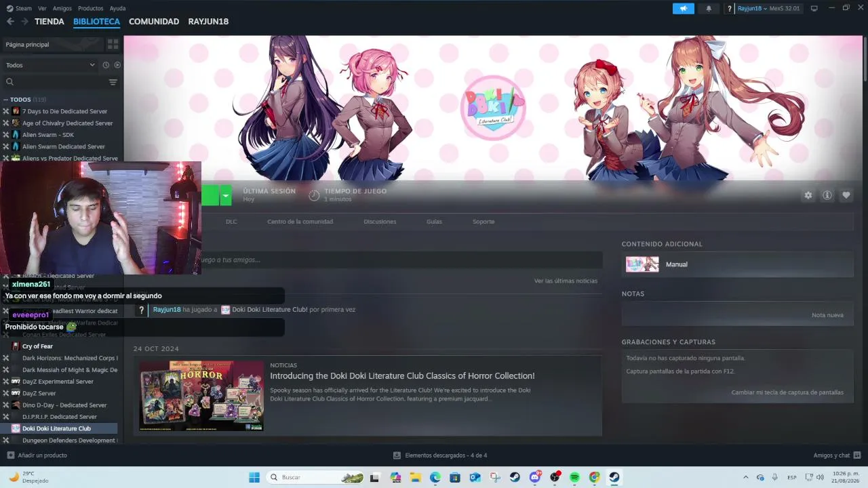The height and width of the screenshot is (488, 868).
Task: Click the library search magnifier icon
Action: coord(10,82)
